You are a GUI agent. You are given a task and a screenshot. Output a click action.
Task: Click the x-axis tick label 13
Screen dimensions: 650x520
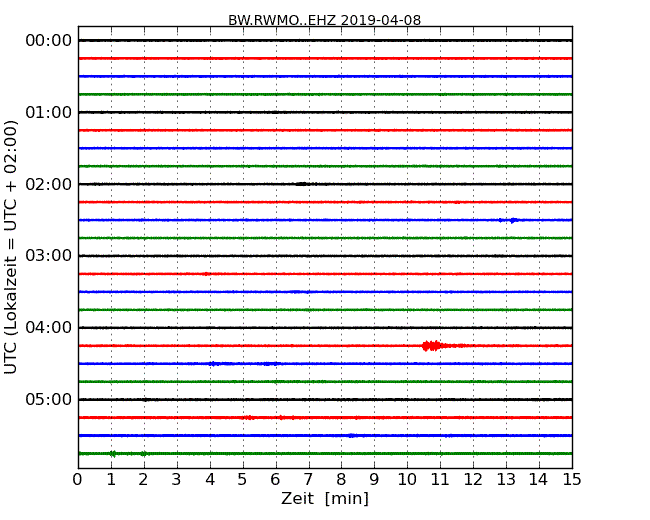pyautogui.click(x=506, y=480)
